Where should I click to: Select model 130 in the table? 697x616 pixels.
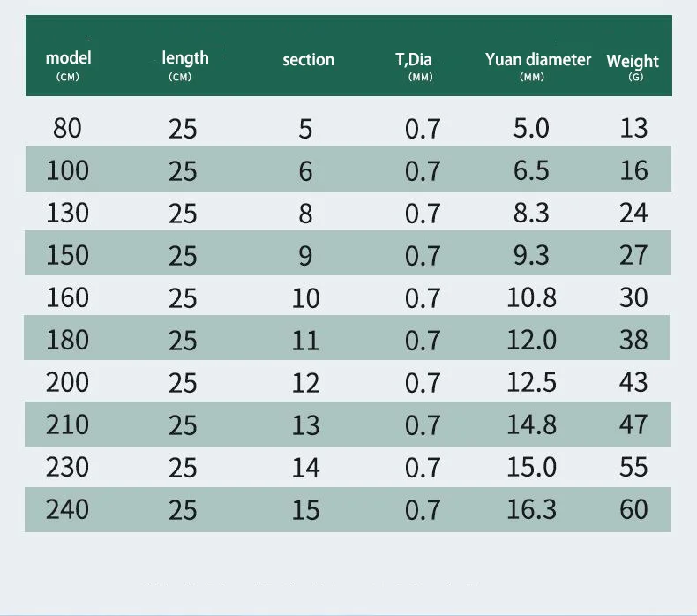(67, 213)
